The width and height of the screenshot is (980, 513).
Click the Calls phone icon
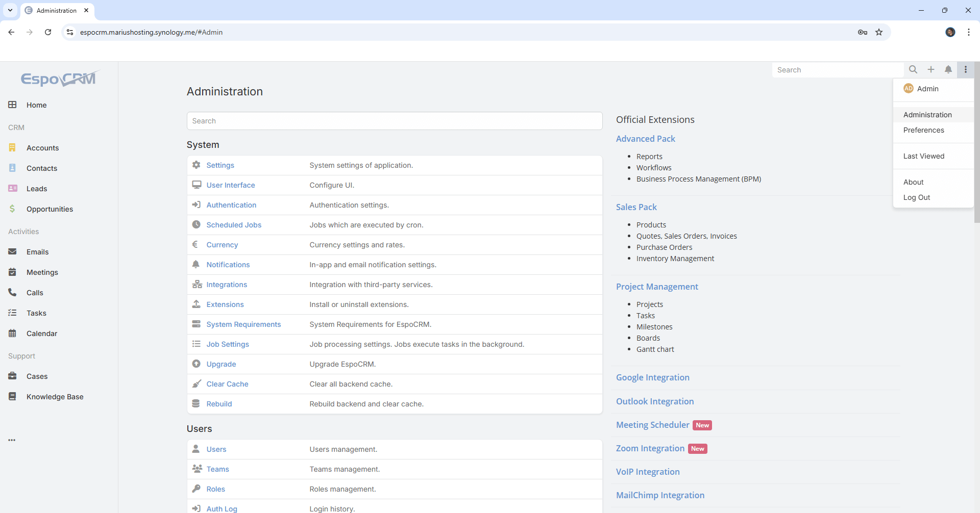[x=12, y=292]
